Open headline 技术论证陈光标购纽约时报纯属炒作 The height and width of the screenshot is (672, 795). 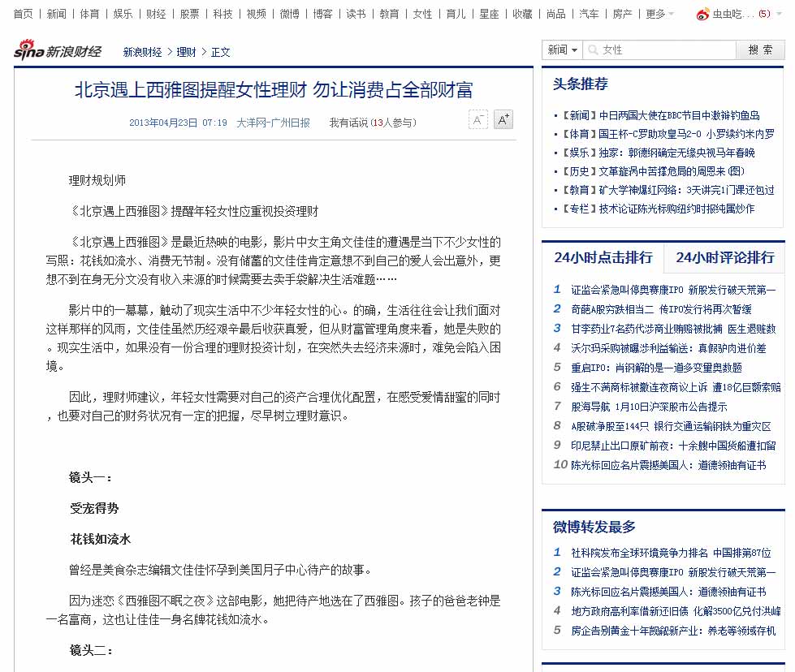coord(676,209)
